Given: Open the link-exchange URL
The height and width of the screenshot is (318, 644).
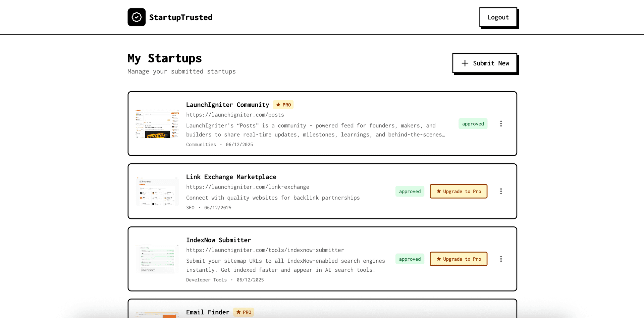Looking at the screenshot, I should [248, 187].
